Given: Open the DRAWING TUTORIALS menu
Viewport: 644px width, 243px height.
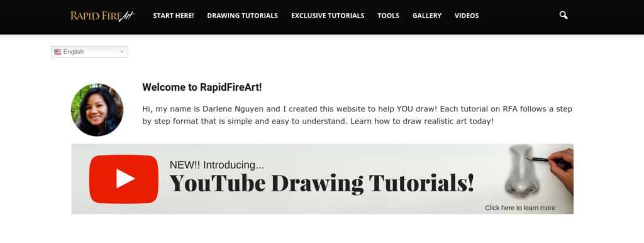Looking at the screenshot, I should click(242, 16).
